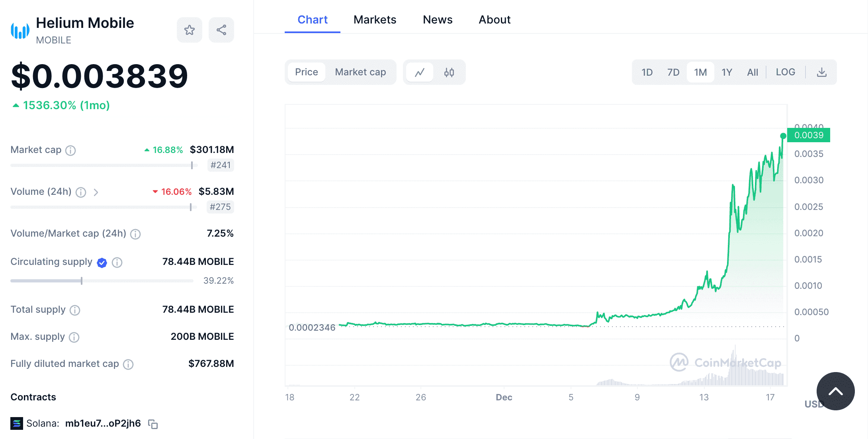This screenshot has height=439, width=868.
Task: Set chart range to 1Y
Action: (x=727, y=72)
